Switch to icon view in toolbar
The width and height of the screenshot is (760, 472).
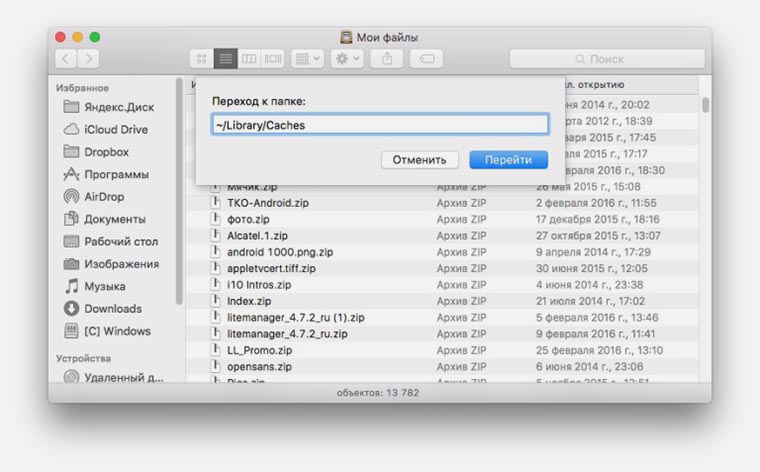click(201, 59)
